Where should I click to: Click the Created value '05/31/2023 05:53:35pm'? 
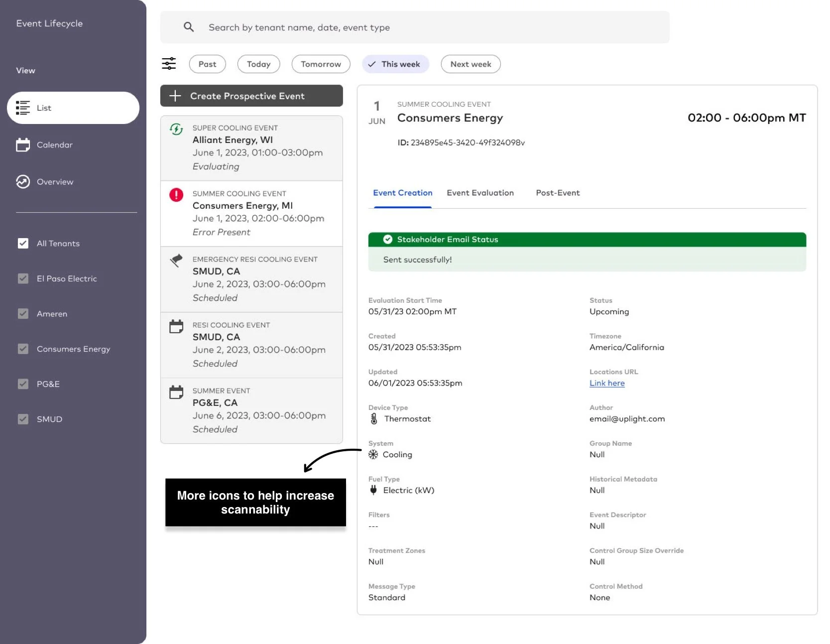(415, 347)
